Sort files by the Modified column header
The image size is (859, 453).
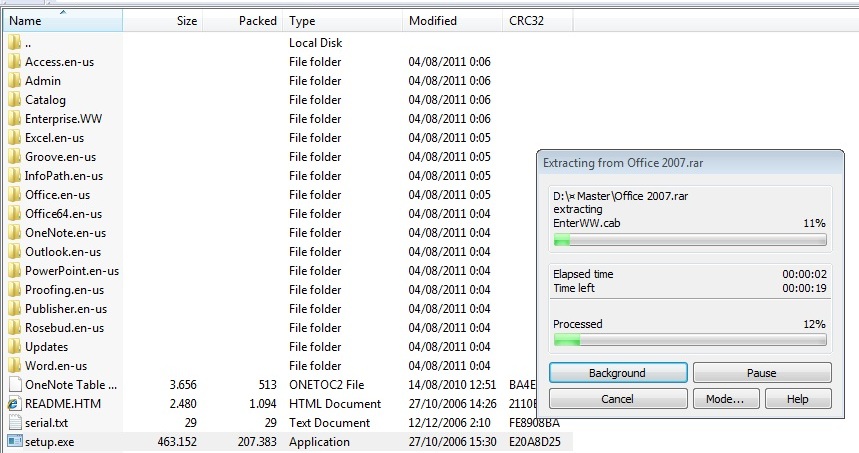click(x=452, y=21)
